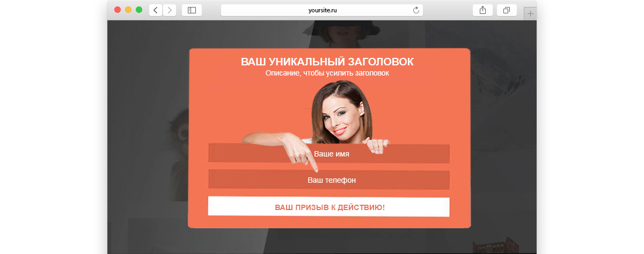Click the 'Ваше имя' name field
This screenshot has height=254, width=644.
tap(329, 153)
